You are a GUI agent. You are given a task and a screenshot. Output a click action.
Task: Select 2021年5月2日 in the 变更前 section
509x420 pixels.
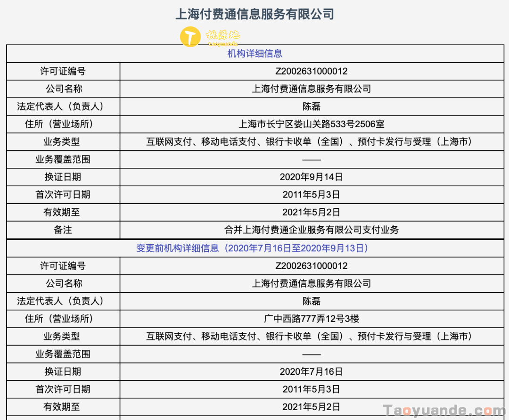(x=312, y=407)
